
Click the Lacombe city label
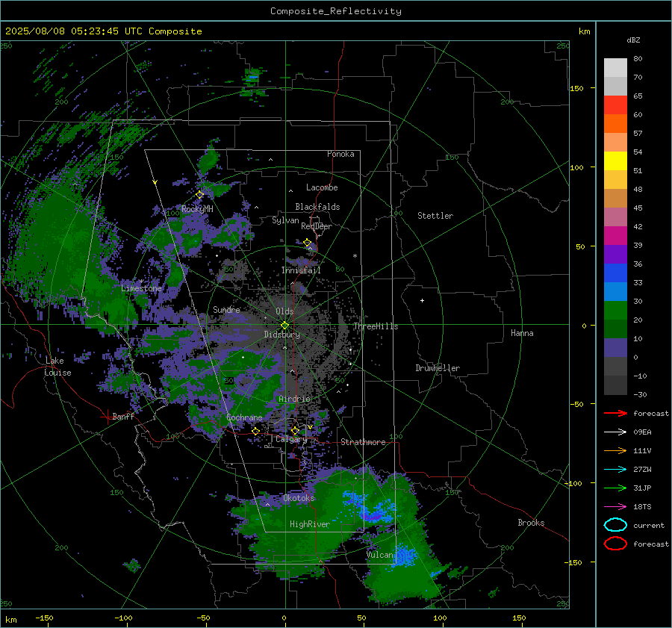[x=322, y=187]
